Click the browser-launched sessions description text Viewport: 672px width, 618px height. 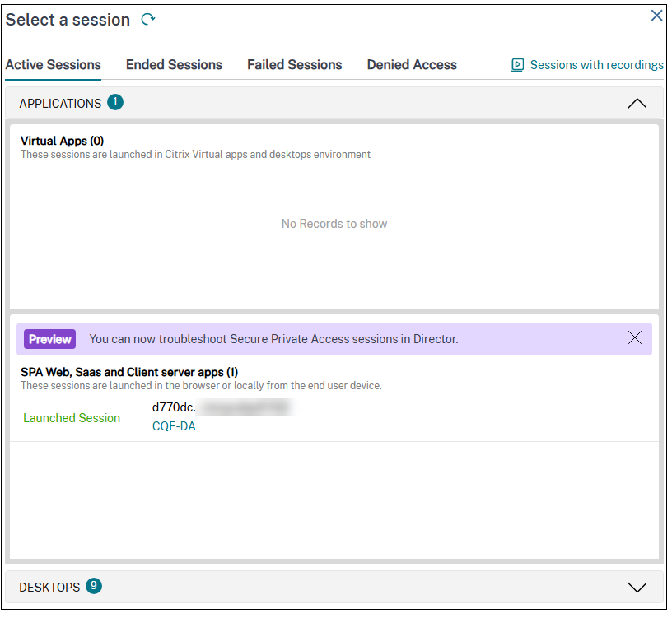click(201, 386)
